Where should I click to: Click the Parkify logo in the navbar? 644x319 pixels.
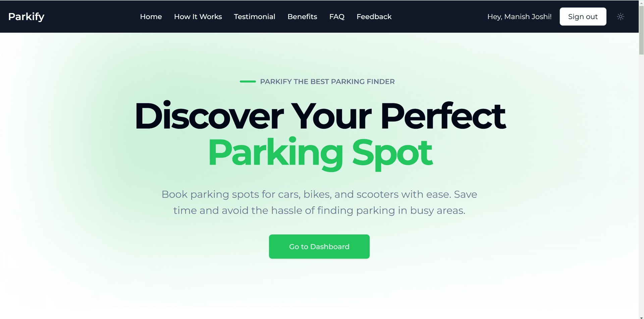26,16
